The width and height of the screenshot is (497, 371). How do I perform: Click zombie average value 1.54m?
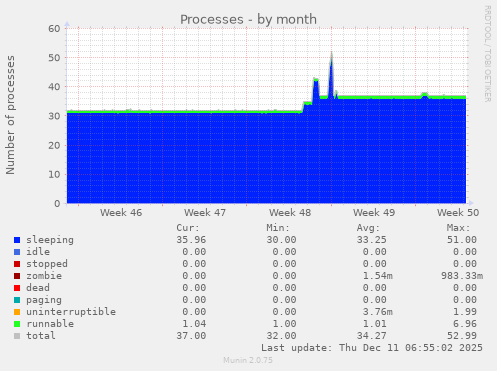(x=378, y=276)
